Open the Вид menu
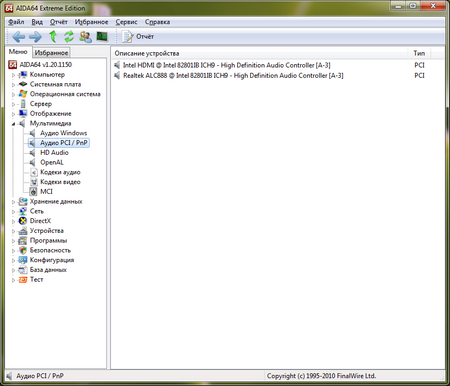 tap(37, 22)
